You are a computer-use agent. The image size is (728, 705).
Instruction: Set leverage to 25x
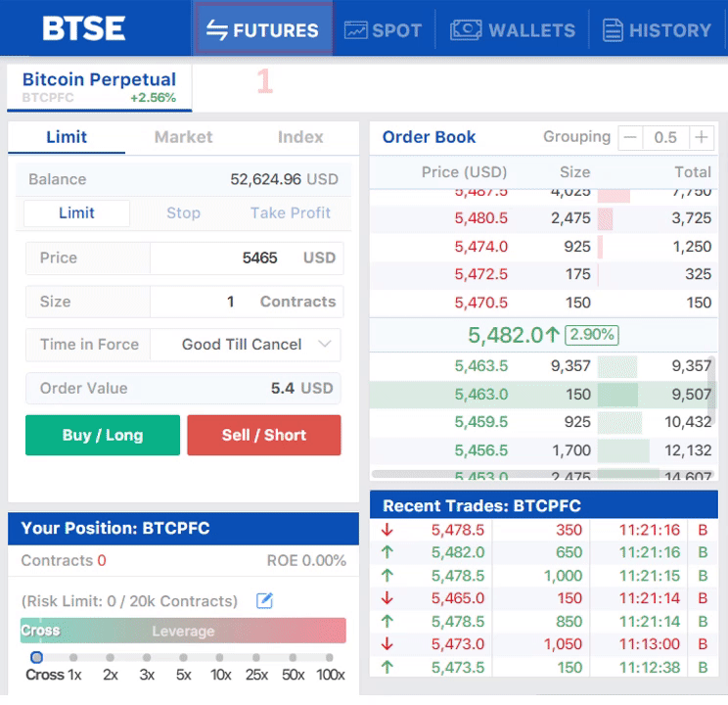(256, 657)
